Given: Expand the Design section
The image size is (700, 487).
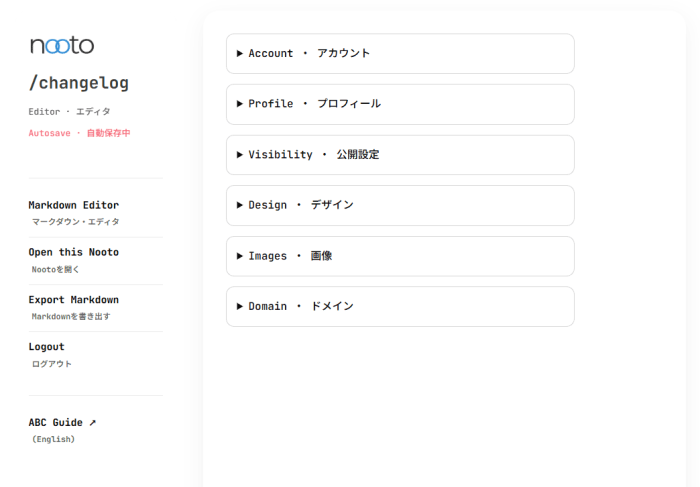Looking at the screenshot, I should (400, 205).
